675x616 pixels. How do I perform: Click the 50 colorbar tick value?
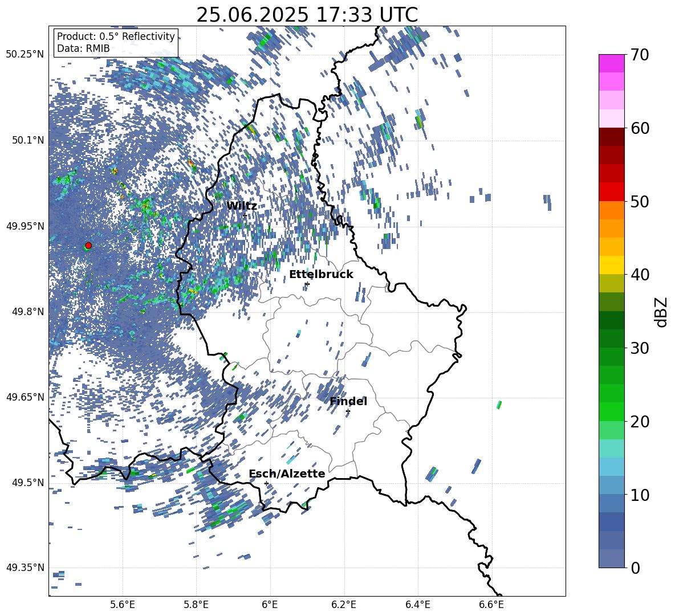640,201
